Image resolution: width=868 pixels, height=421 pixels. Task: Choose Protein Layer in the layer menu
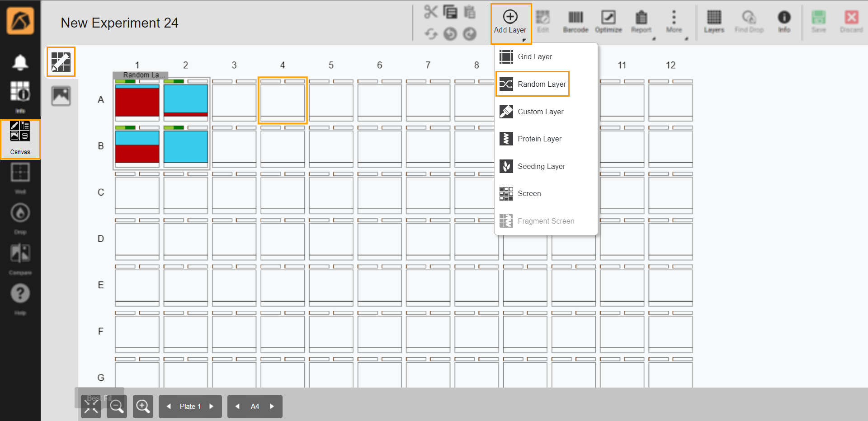point(539,139)
